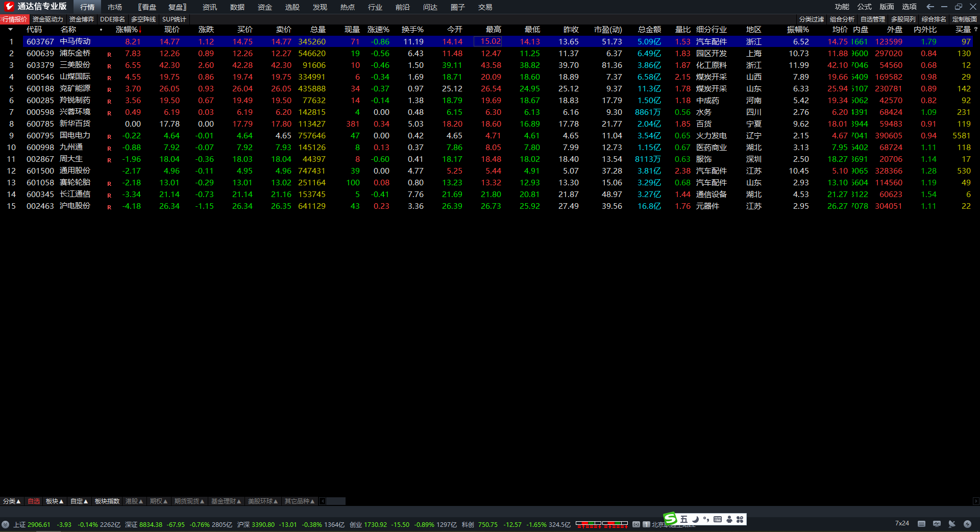
Task: Click the R marker on 国电电力 row
Action: [x=109, y=137]
